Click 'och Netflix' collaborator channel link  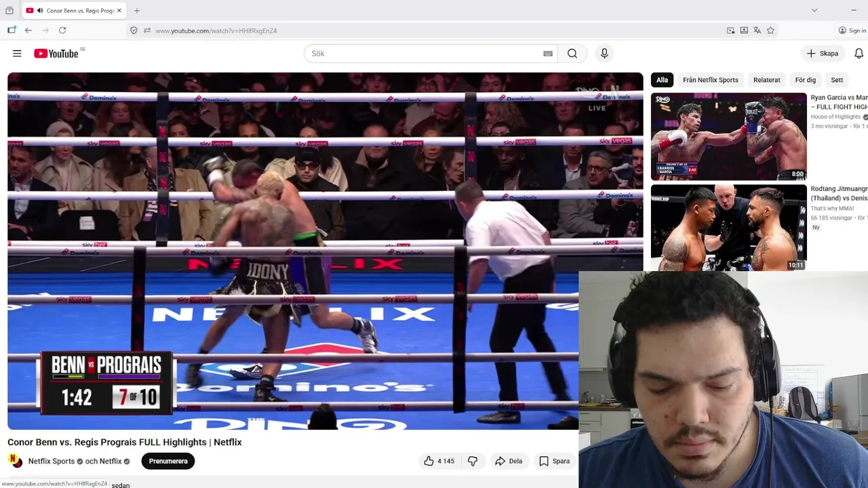(103, 461)
